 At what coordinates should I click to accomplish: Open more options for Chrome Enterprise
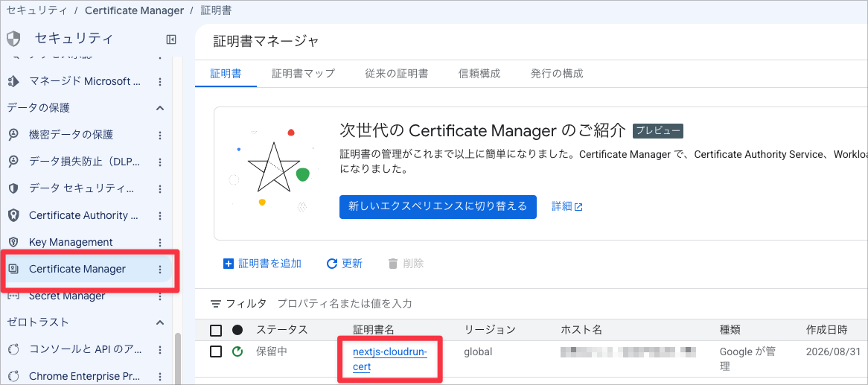click(x=160, y=376)
